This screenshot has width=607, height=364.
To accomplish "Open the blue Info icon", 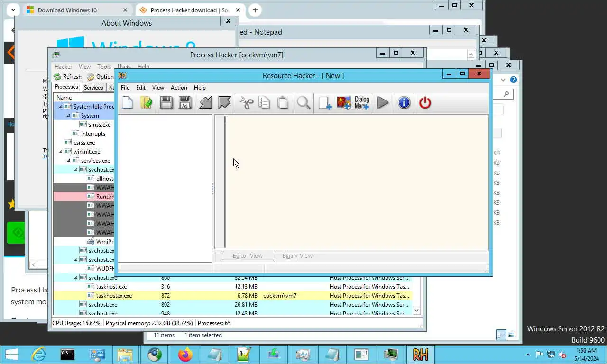I will click(404, 103).
